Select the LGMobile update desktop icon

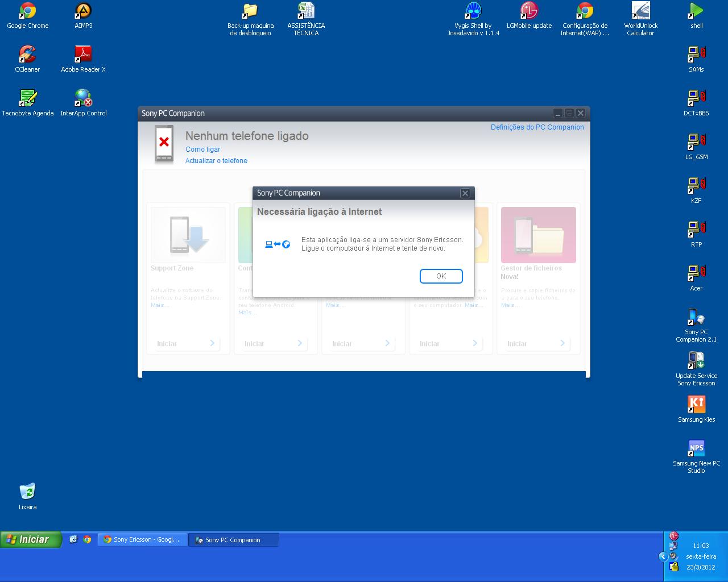[529, 15]
